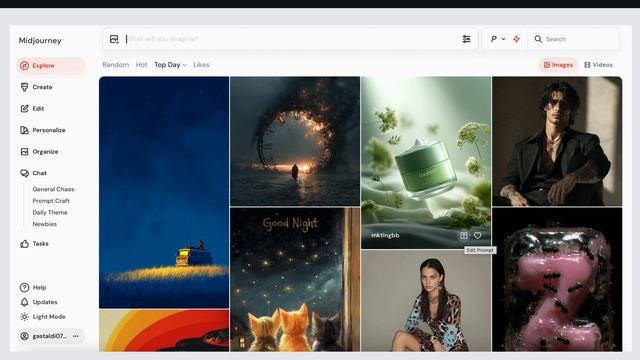Open the Newbies chat room
The width and height of the screenshot is (640, 360).
(x=44, y=224)
